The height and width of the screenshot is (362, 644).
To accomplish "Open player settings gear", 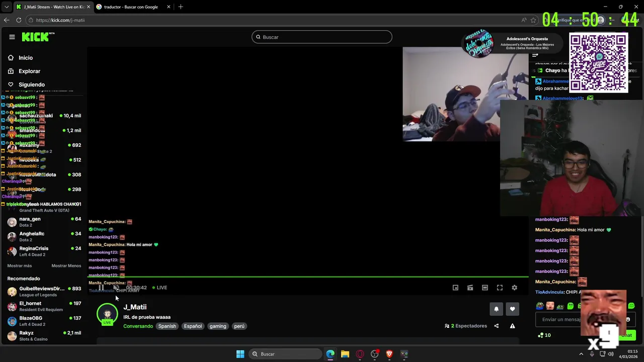I will tap(514, 288).
